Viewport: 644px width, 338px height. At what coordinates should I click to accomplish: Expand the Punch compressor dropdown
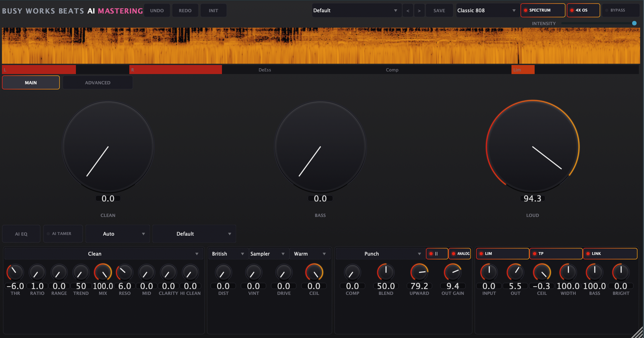(379, 254)
